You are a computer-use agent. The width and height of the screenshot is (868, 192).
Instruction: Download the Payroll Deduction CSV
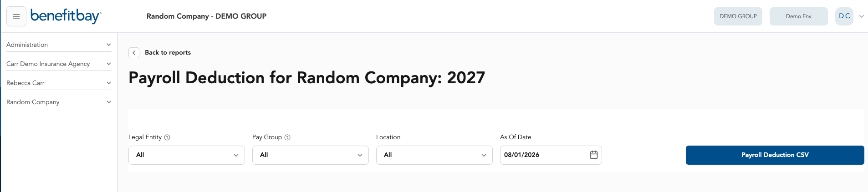[775, 155]
